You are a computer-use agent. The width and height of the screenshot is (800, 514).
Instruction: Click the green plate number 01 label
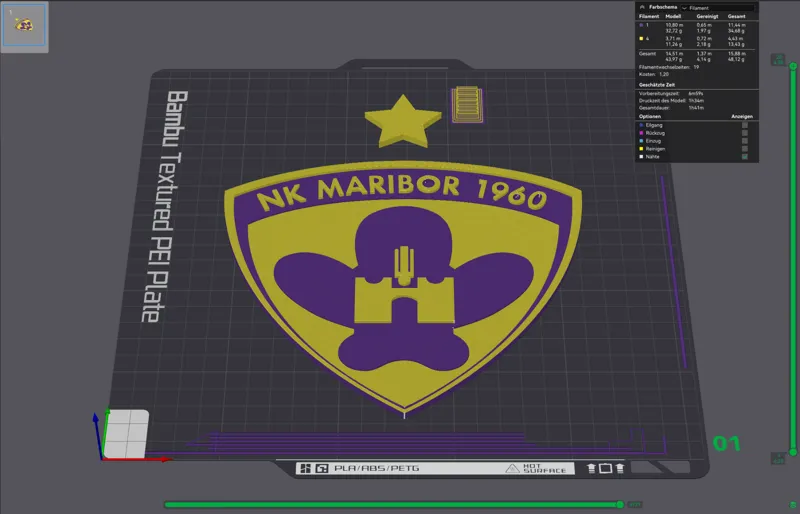pyautogui.click(x=727, y=443)
